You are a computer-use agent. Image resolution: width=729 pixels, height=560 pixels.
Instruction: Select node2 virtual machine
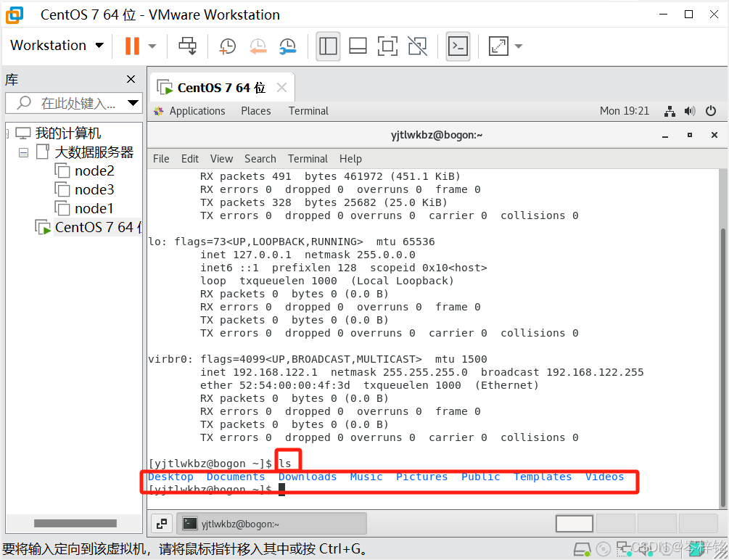tap(94, 170)
